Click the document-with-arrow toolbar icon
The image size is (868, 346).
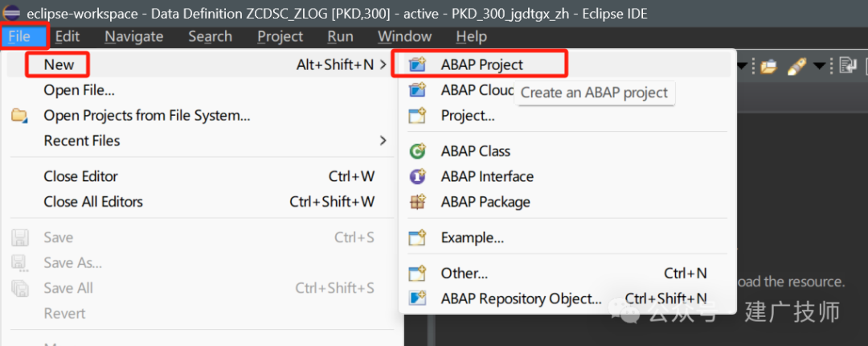click(848, 67)
